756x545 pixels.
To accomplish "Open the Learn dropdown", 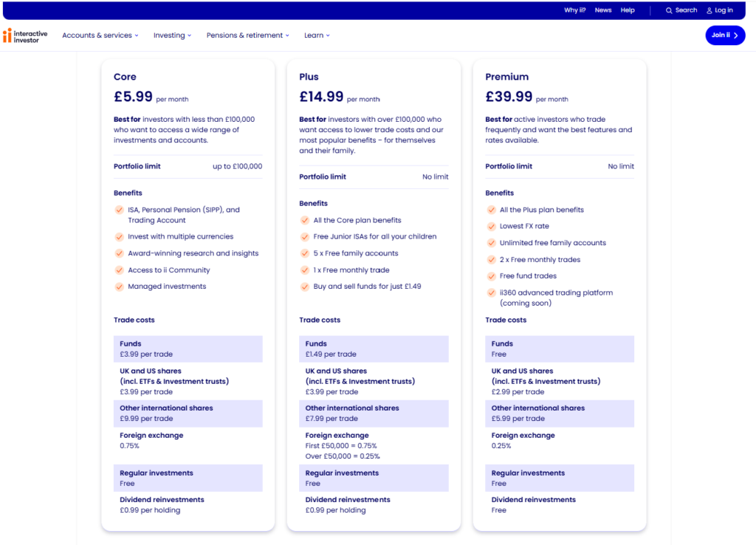I will pos(316,35).
